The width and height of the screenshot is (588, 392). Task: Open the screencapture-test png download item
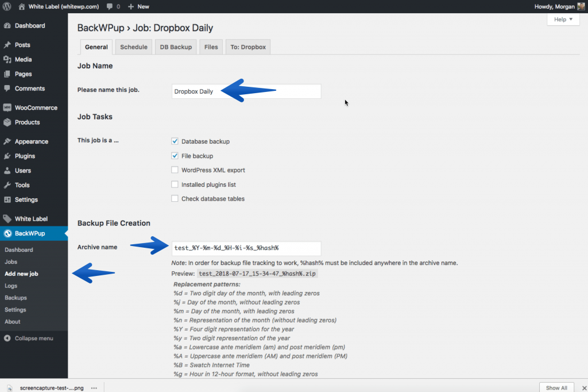point(52,388)
